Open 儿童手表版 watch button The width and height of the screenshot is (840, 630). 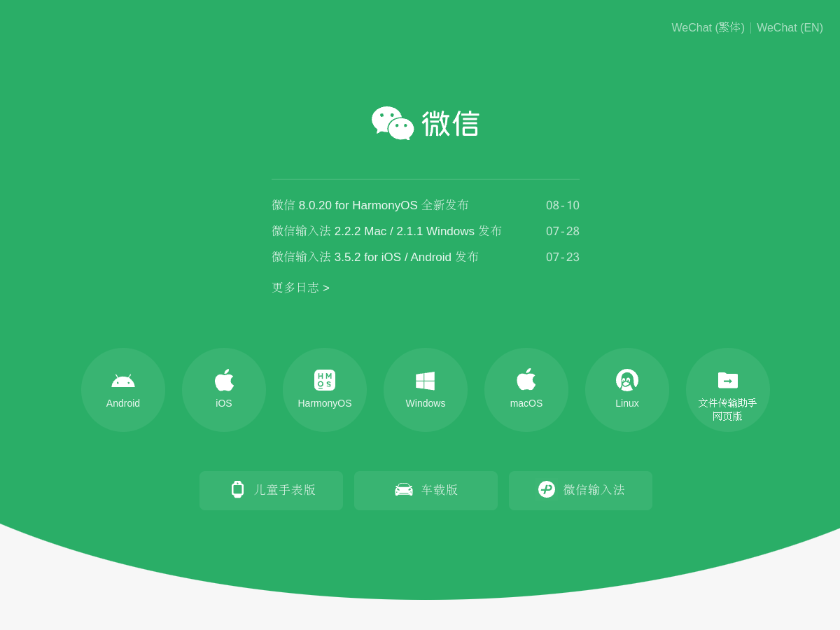tap(272, 491)
